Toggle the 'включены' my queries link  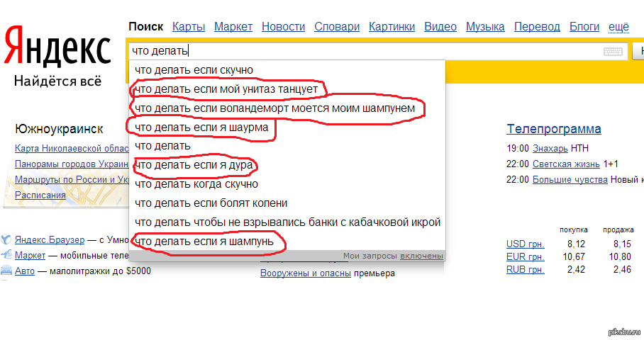421,256
